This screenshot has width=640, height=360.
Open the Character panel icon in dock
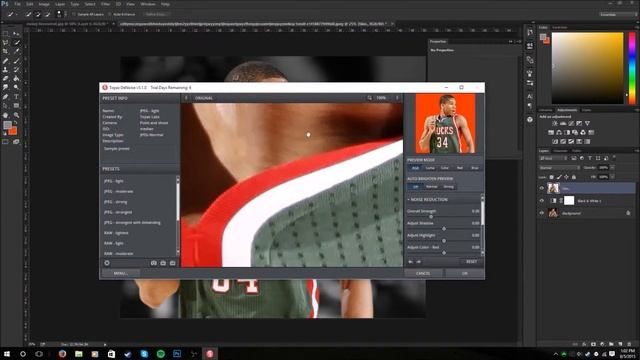tap(530, 96)
